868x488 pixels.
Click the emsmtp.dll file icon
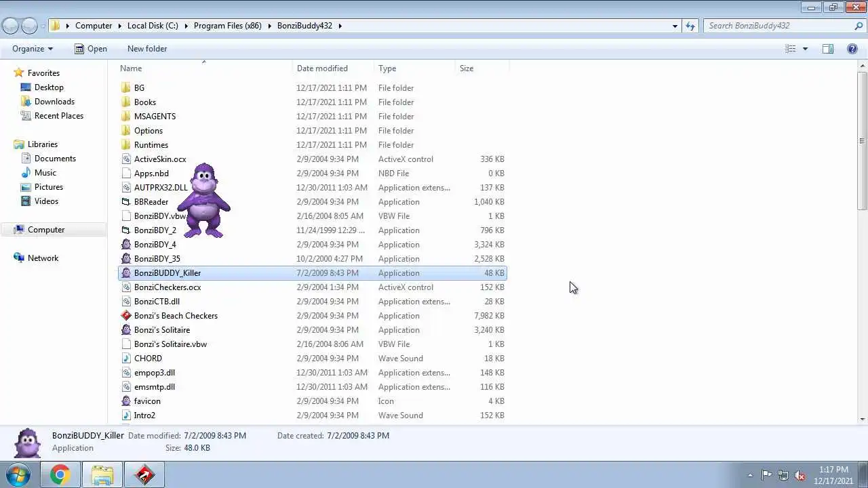(x=125, y=386)
